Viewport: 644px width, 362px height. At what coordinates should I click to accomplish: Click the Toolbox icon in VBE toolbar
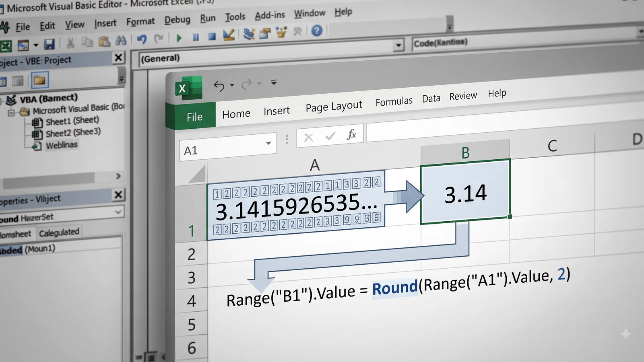(x=298, y=31)
